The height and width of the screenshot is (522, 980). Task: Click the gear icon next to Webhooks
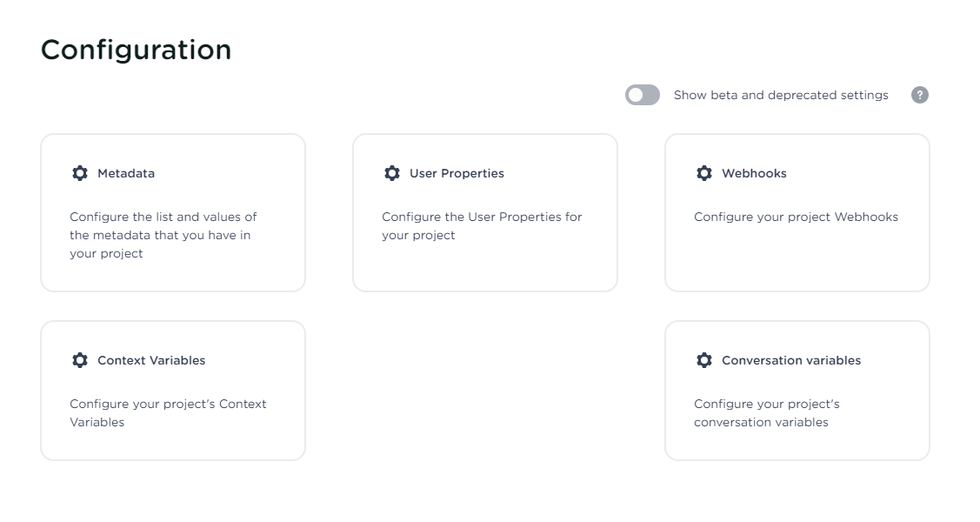[x=704, y=173]
